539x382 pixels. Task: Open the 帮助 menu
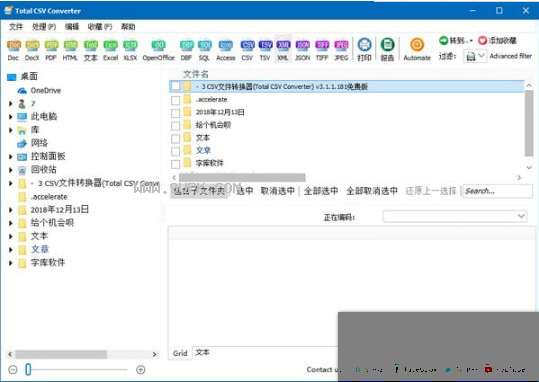pos(128,26)
